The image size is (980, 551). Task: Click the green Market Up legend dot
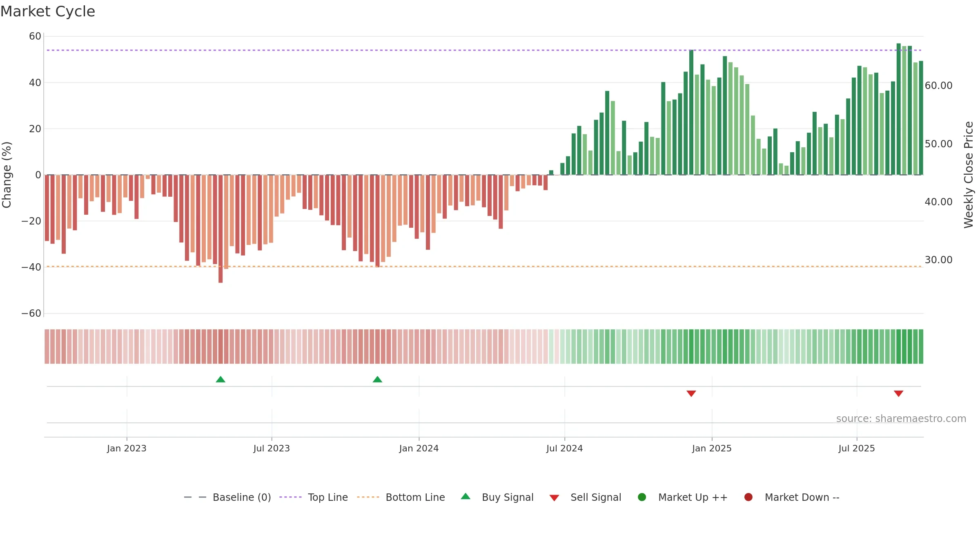click(x=642, y=497)
